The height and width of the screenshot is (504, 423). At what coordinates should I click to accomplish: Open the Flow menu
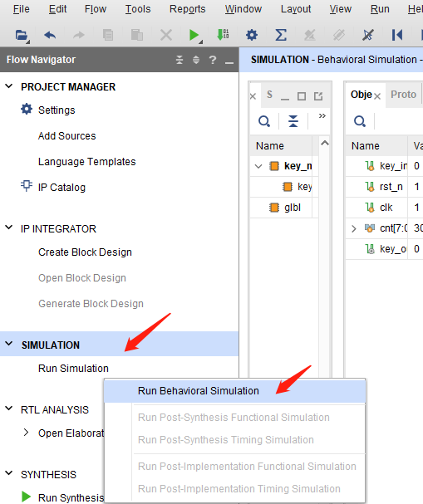coord(96,9)
